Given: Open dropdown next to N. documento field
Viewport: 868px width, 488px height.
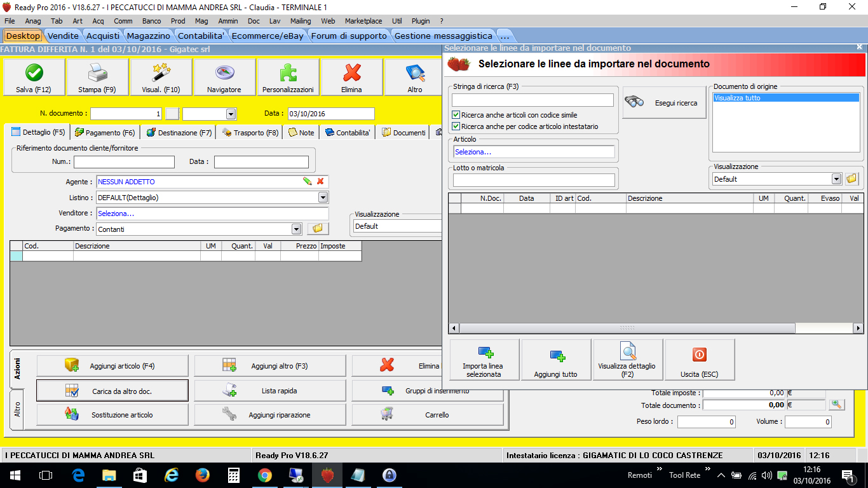Looking at the screenshot, I should [x=231, y=114].
